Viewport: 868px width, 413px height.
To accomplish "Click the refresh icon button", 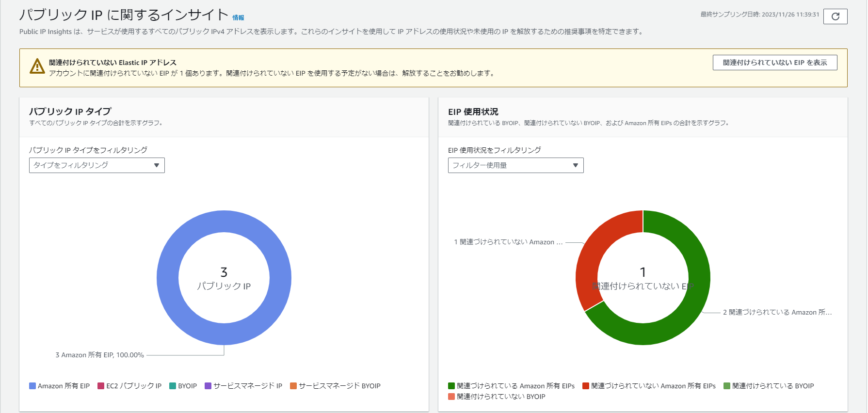I will tap(835, 16).
